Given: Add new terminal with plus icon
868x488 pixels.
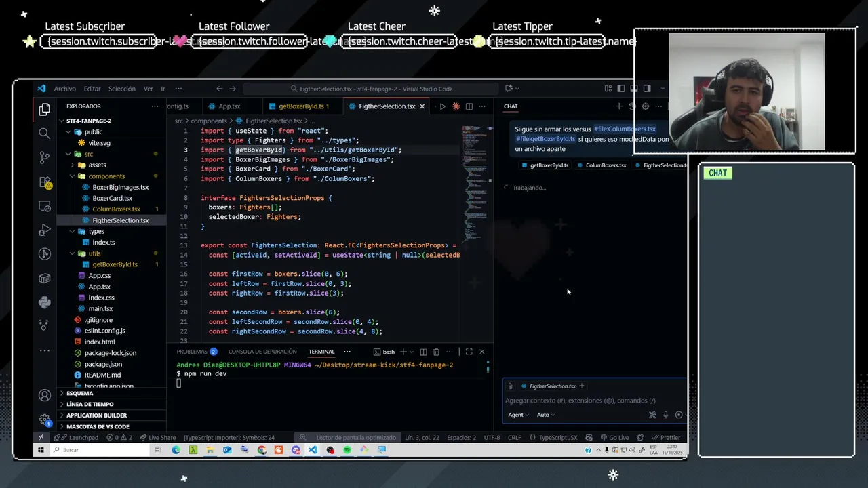Looking at the screenshot, I should (x=403, y=352).
